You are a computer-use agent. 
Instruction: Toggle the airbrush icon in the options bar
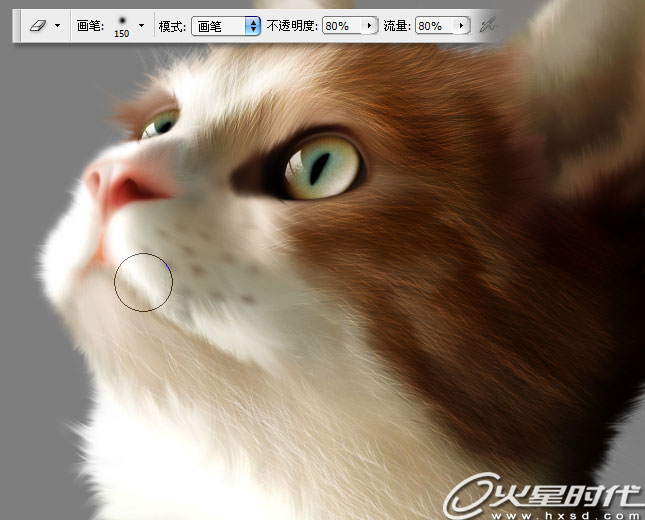point(488,26)
